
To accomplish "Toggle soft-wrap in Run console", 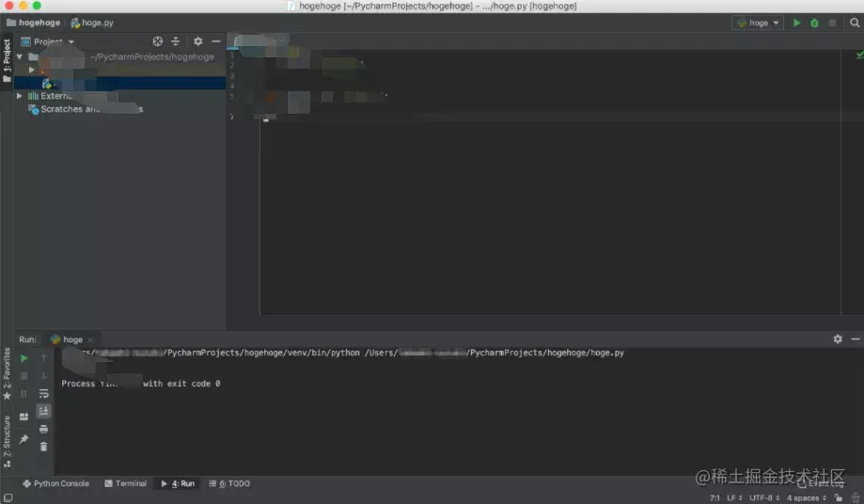I will point(43,393).
